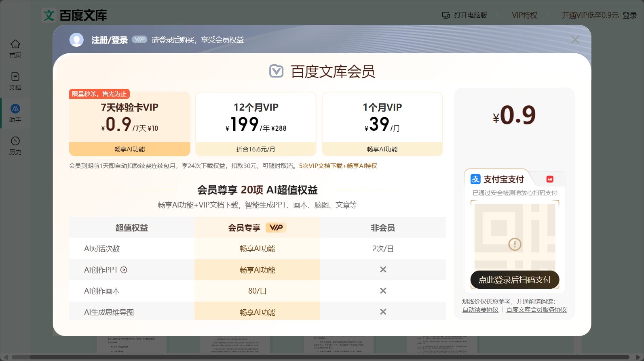Click the 登录 link in the header
The image size is (644, 361).
pyautogui.click(x=629, y=15)
